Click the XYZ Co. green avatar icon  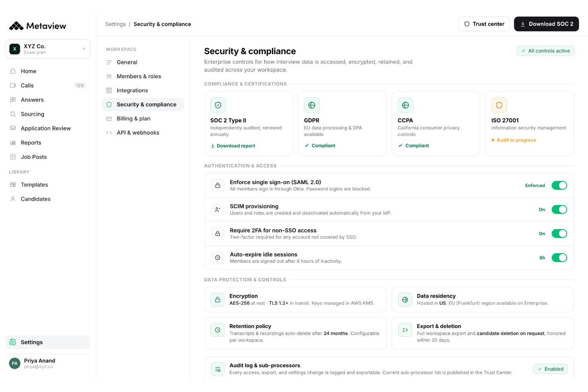(x=15, y=49)
